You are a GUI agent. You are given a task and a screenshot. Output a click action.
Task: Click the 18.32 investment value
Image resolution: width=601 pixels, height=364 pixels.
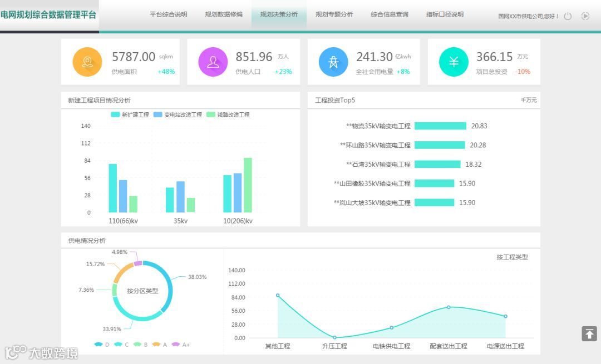[x=474, y=164]
